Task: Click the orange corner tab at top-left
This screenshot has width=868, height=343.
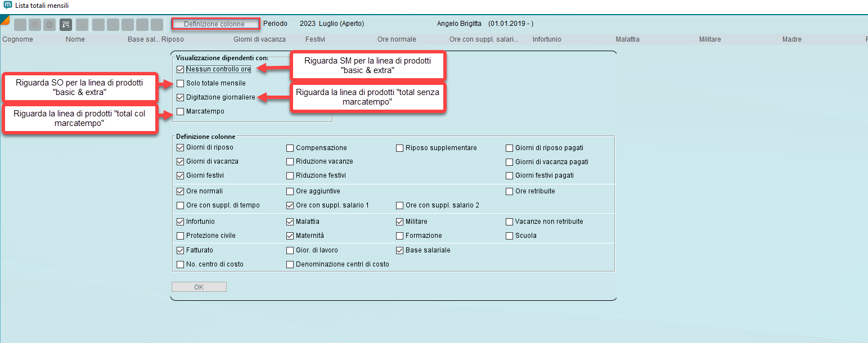Action: [x=5, y=20]
